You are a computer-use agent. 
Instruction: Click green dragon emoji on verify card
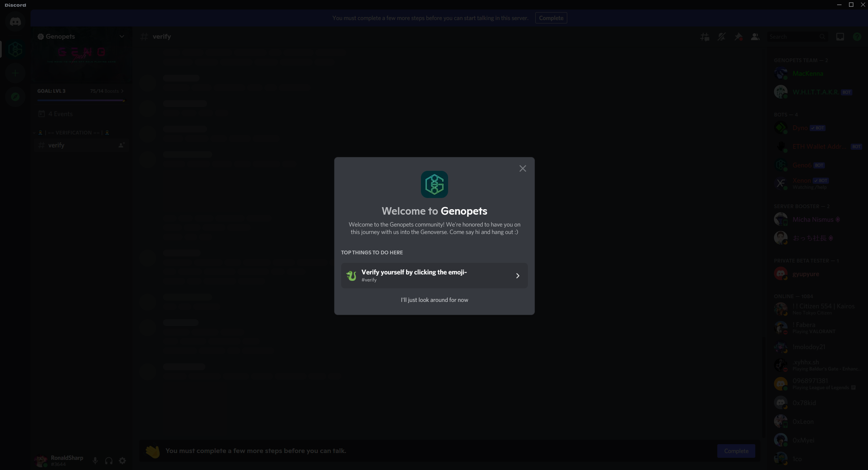pos(351,275)
